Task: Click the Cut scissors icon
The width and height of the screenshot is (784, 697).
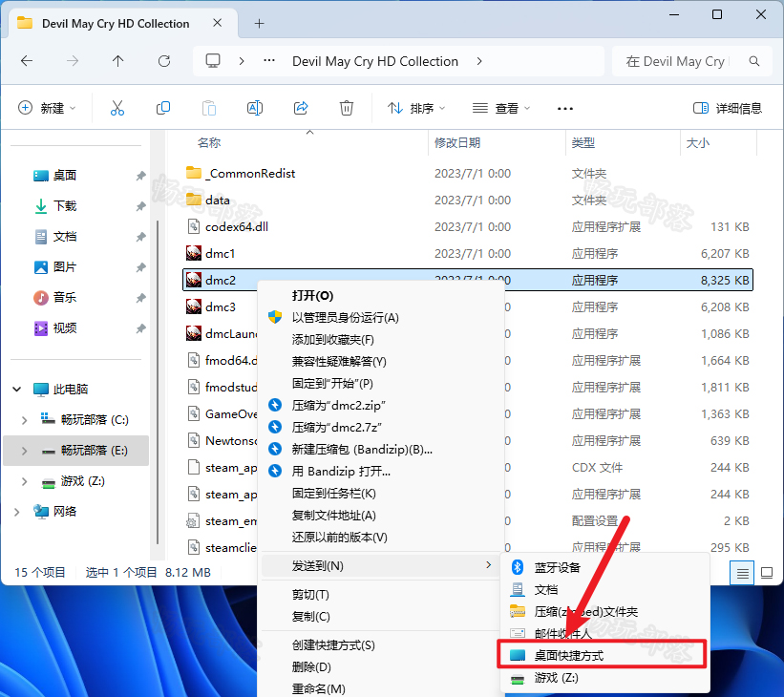Action: 117,108
